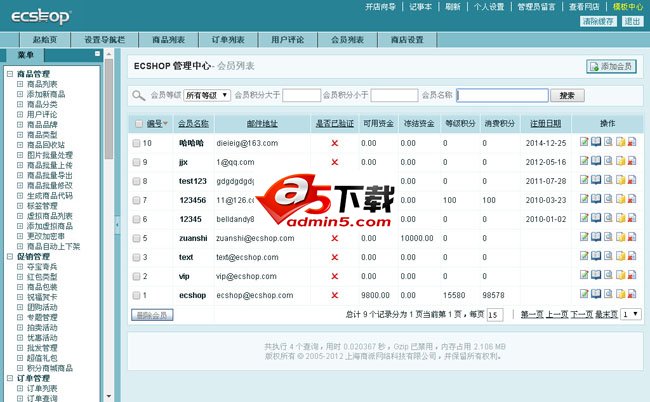
Task: Click the red delete icon for member 12345
Action: tap(632, 218)
